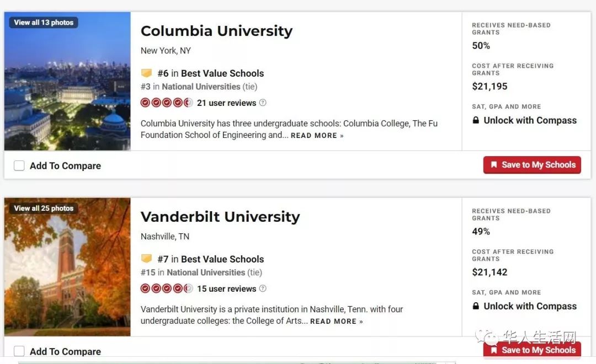596x364 pixels.
Task: Check Add To Compare for Vanderbilt University
Action: pos(19,351)
